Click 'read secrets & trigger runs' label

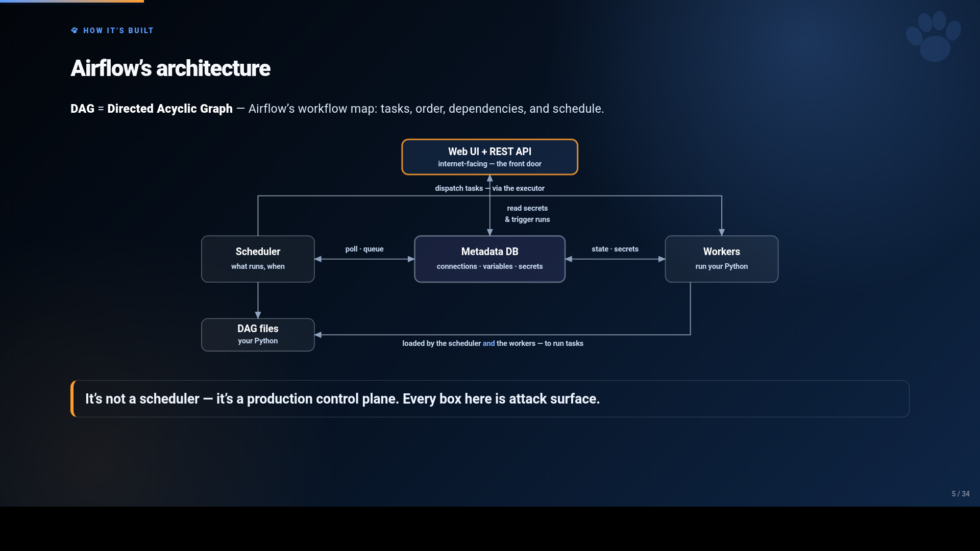coord(527,214)
